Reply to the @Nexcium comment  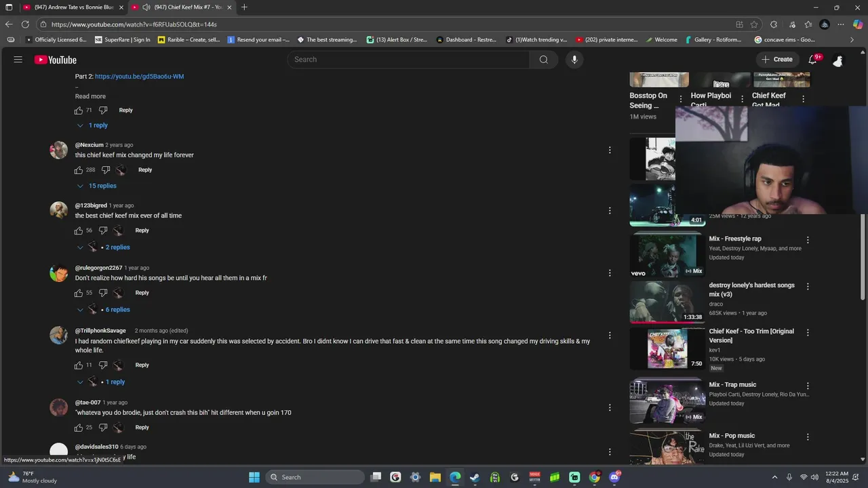click(x=145, y=170)
